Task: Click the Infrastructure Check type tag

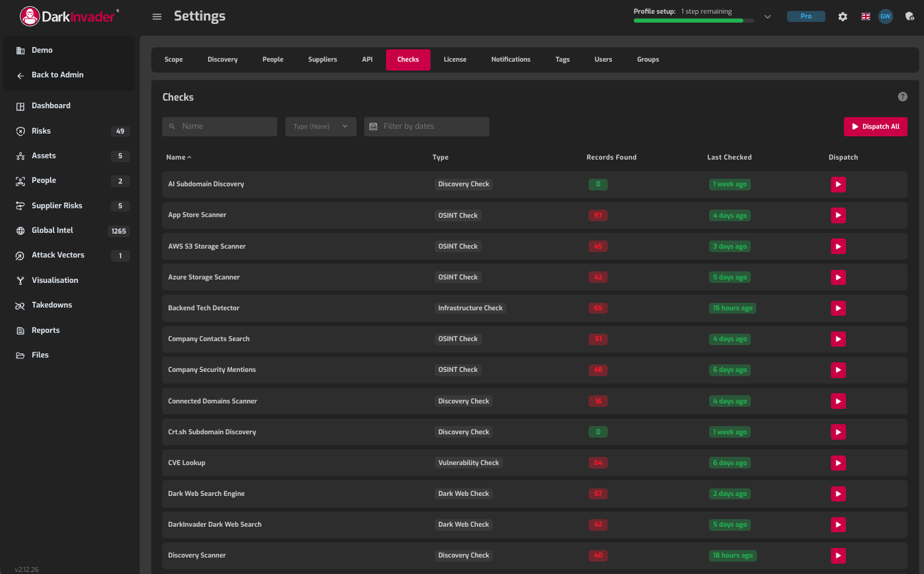Action: [x=470, y=308]
